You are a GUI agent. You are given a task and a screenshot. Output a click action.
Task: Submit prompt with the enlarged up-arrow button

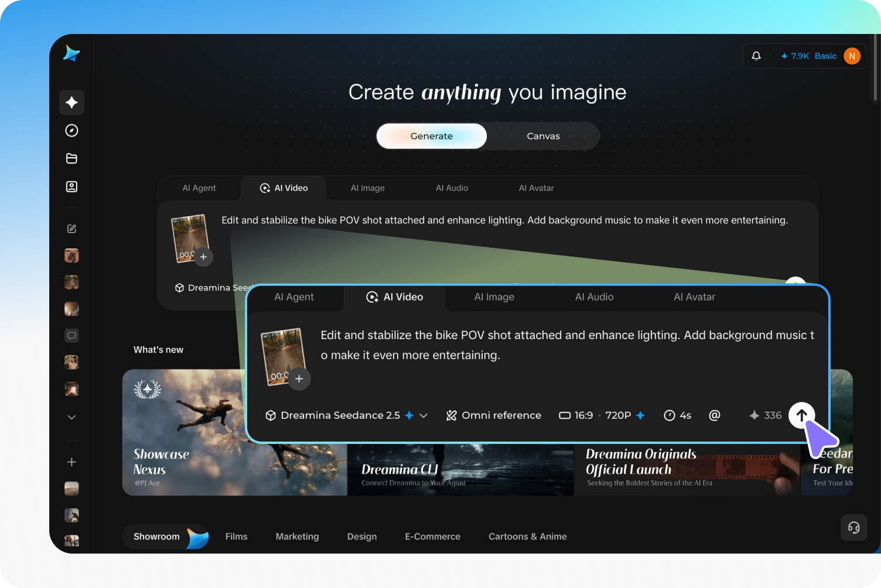802,415
